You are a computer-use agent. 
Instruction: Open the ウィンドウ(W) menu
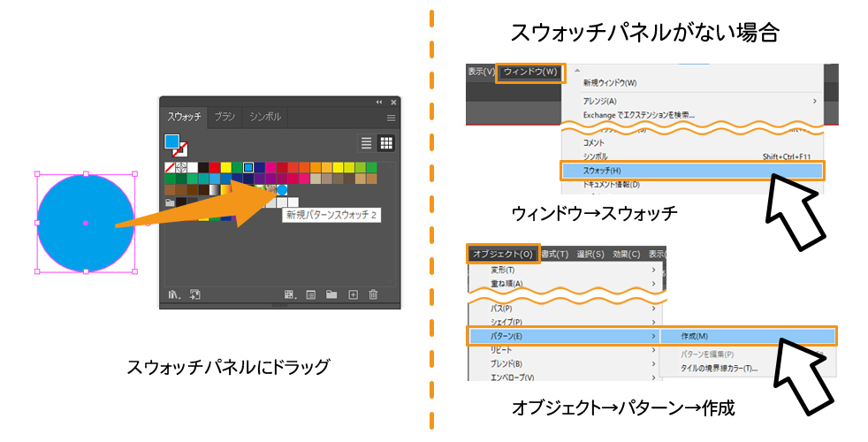530,72
